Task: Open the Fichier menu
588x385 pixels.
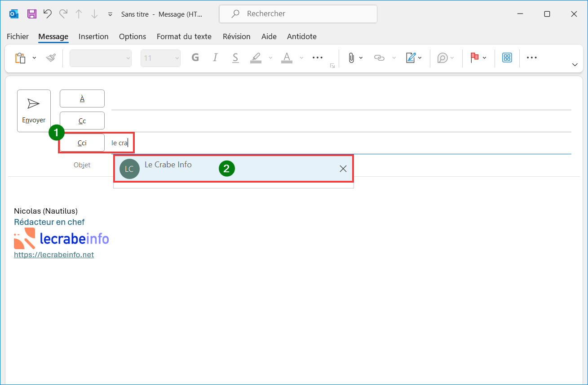Action: [x=18, y=36]
